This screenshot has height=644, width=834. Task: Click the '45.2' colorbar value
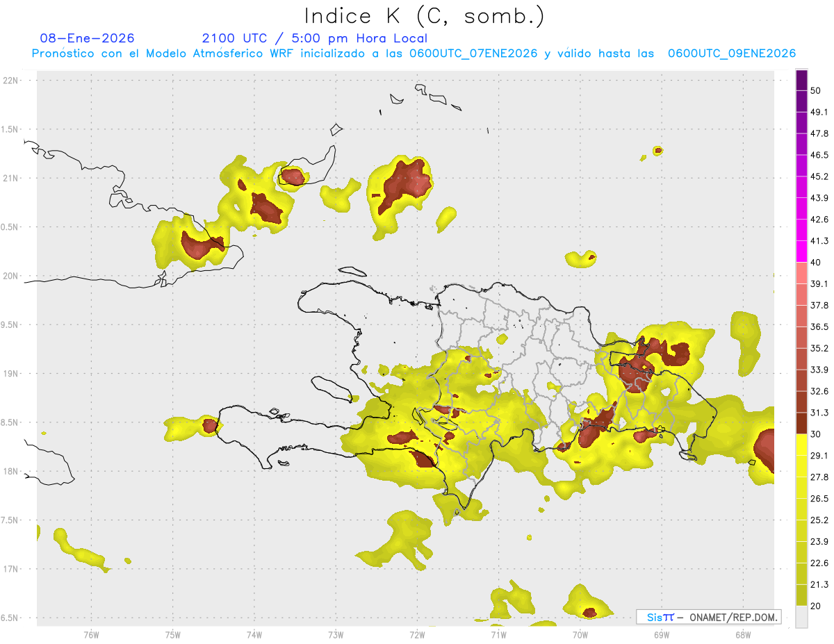819,176
